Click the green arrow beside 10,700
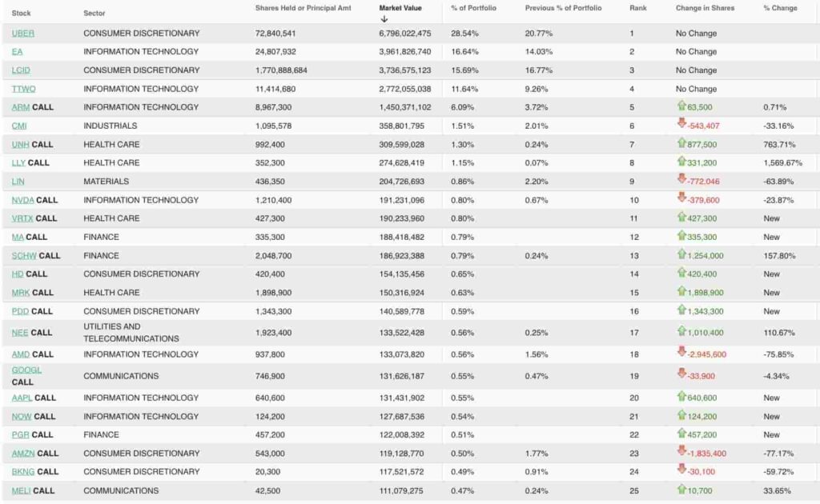 [681, 490]
